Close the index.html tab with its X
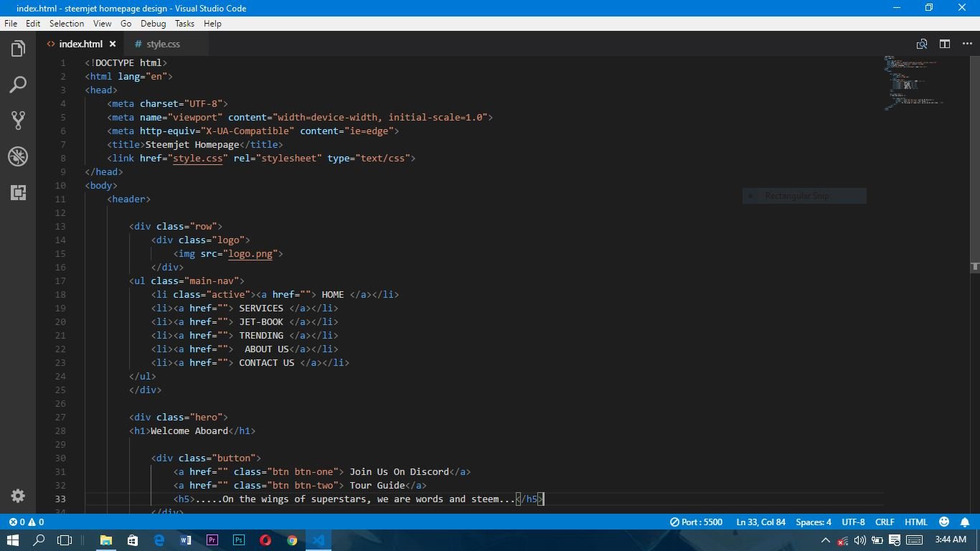 pos(113,44)
